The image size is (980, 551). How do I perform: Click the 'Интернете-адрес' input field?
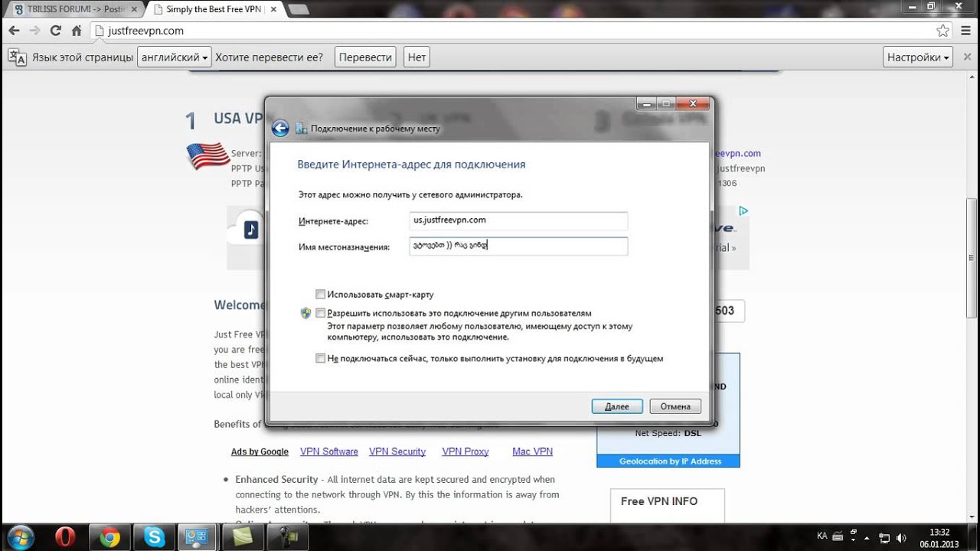[x=518, y=220]
